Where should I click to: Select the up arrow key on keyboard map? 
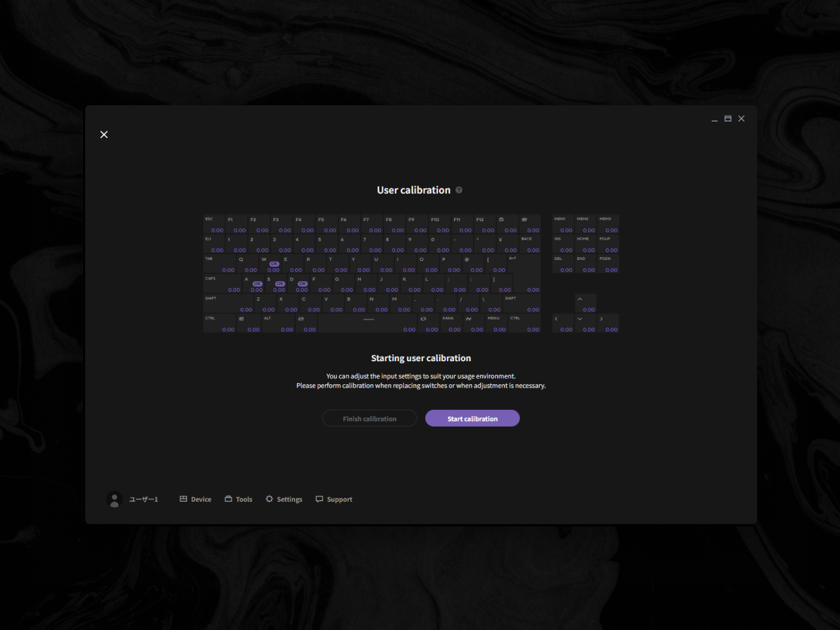[x=586, y=303]
